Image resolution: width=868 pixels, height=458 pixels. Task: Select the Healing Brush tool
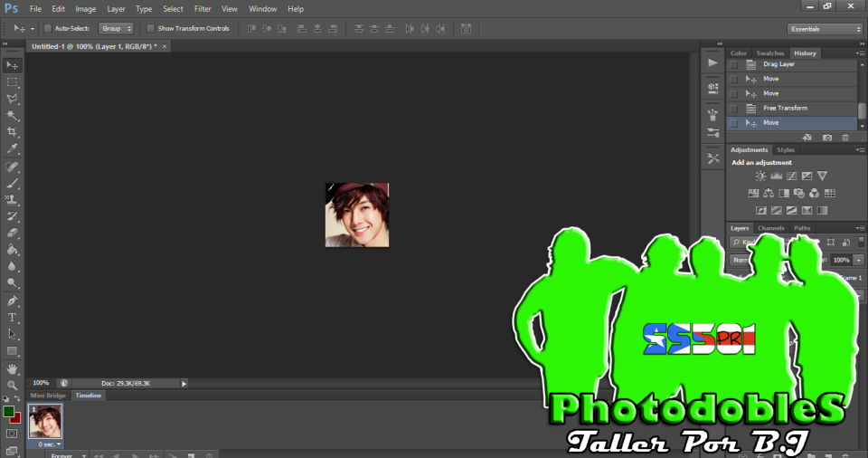tap(12, 167)
